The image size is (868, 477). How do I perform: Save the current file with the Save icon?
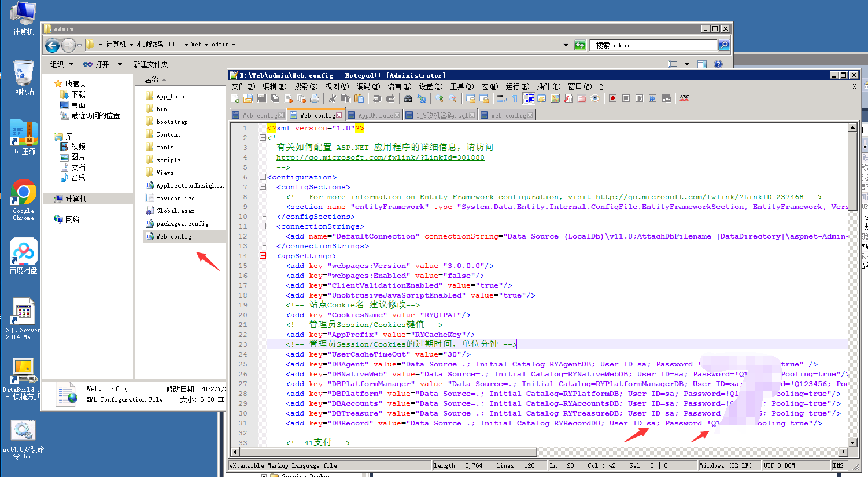(261, 98)
